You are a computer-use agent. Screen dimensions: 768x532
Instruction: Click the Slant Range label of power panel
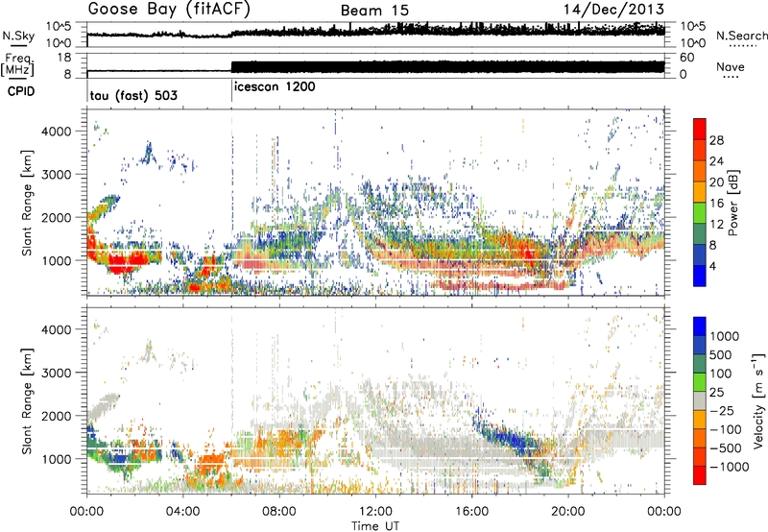point(27,203)
